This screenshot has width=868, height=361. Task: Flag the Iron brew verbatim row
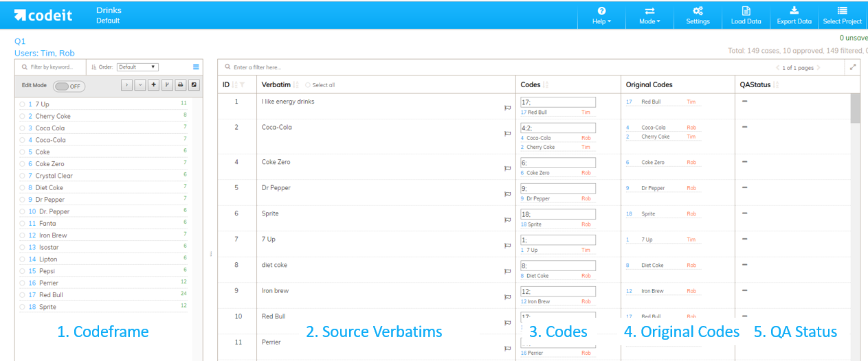[508, 297]
